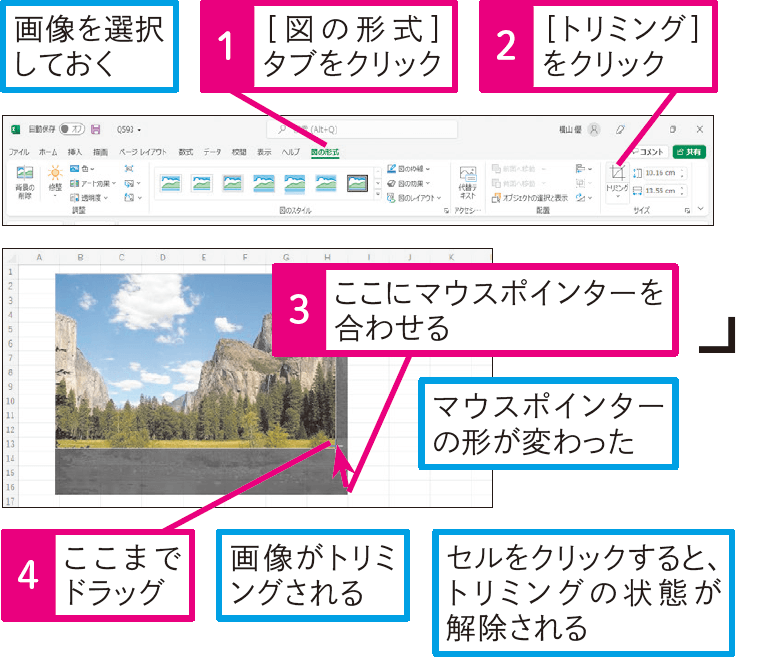Collapse the ribbon with the chevron

[701, 209]
